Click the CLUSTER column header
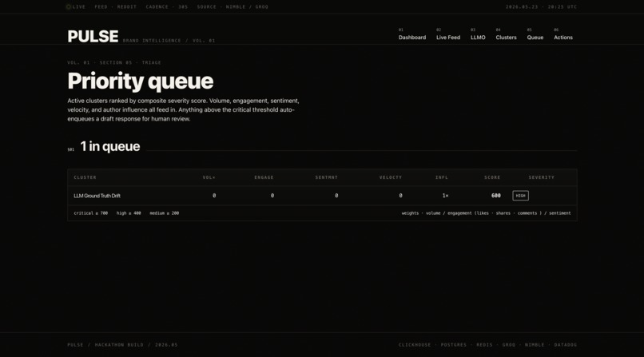 85,177
